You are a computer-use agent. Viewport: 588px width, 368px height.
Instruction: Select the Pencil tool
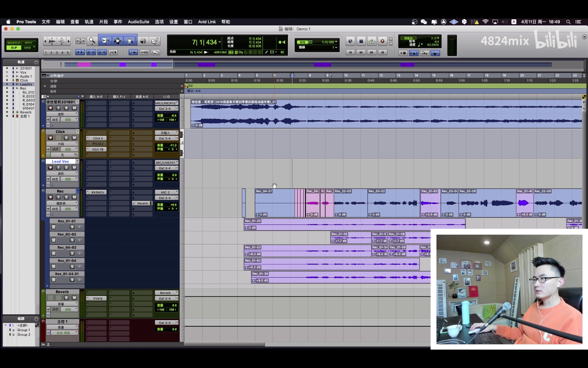[x=155, y=41]
